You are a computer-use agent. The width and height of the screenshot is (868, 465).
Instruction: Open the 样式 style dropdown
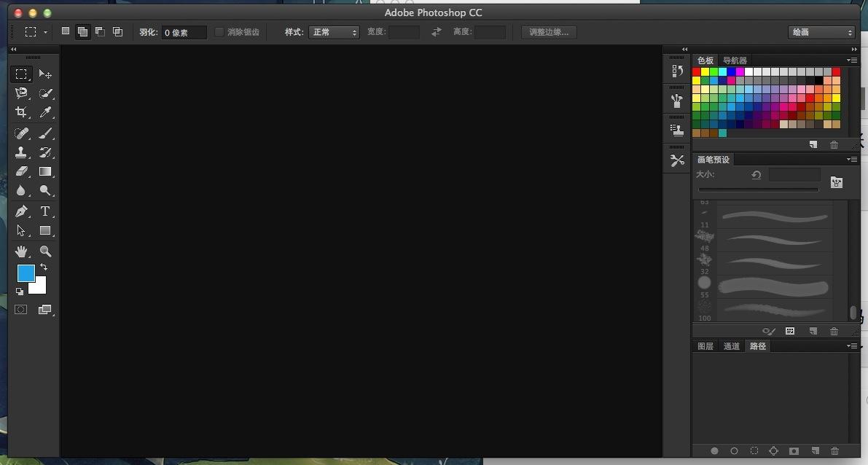[x=334, y=31]
